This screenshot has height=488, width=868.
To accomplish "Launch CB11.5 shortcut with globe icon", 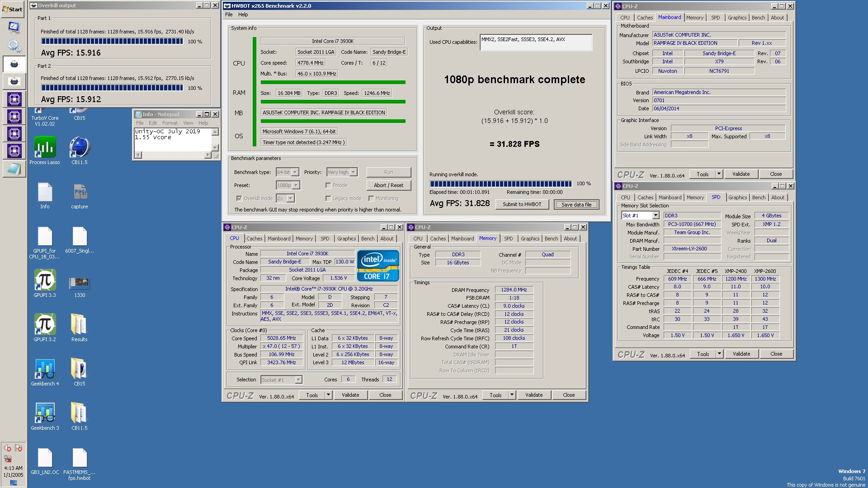I will click(80, 151).
